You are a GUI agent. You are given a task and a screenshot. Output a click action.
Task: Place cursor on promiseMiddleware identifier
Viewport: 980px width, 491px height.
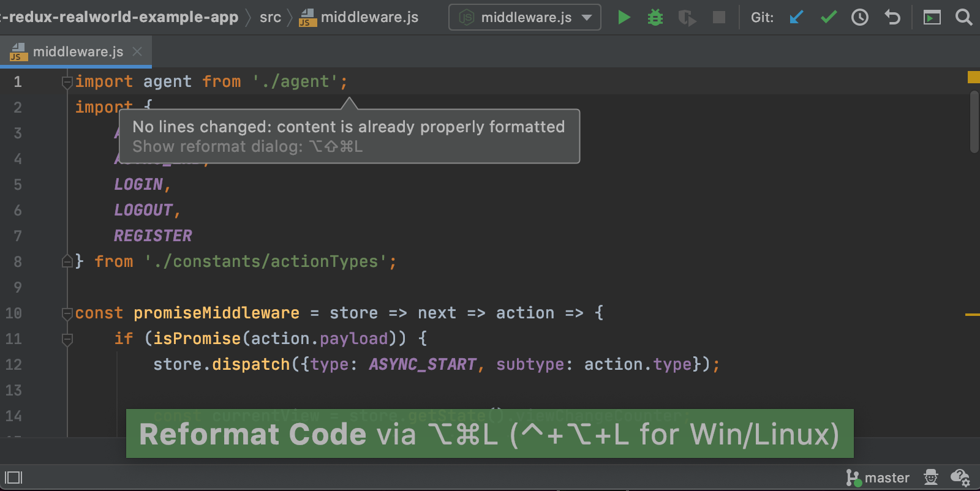point(217,313)
